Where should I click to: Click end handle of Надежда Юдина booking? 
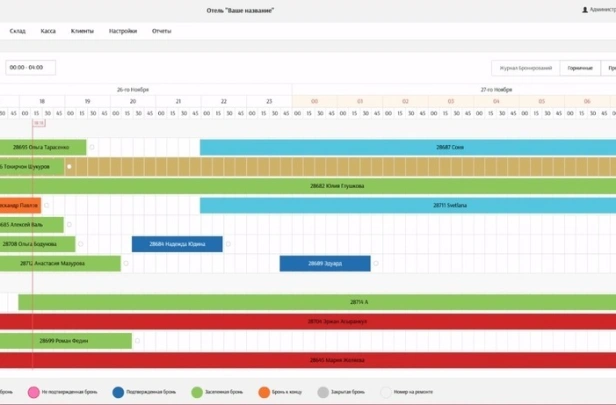tap(228, 244)
